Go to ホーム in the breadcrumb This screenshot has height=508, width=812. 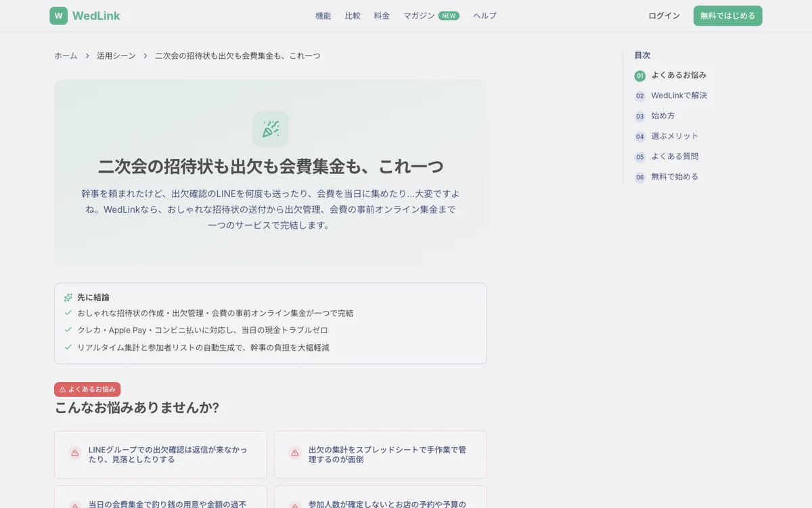coord(66,56)
